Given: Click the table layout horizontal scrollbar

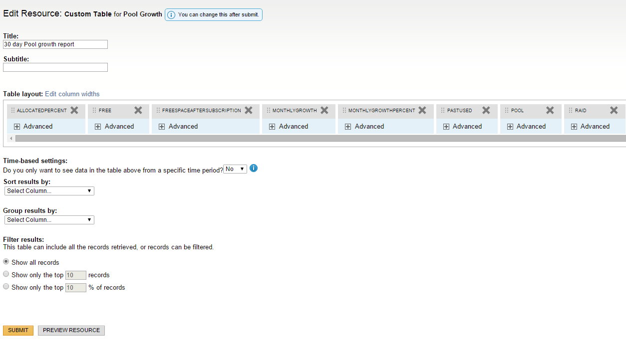Looking at the screenshot, I should click(319, 138).
